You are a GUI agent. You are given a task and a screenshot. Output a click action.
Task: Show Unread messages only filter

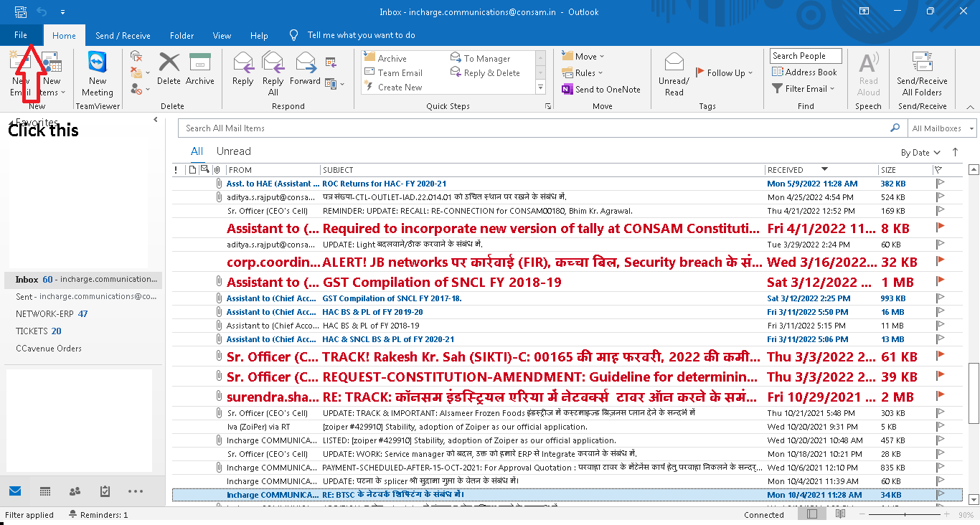click(x=234, y=151)
